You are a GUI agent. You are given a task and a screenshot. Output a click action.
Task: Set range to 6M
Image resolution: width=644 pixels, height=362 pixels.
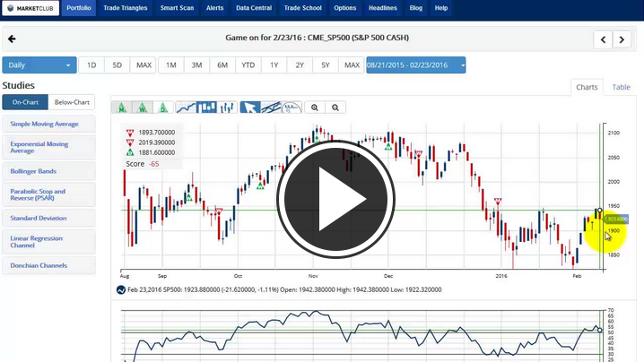[222, 65]
